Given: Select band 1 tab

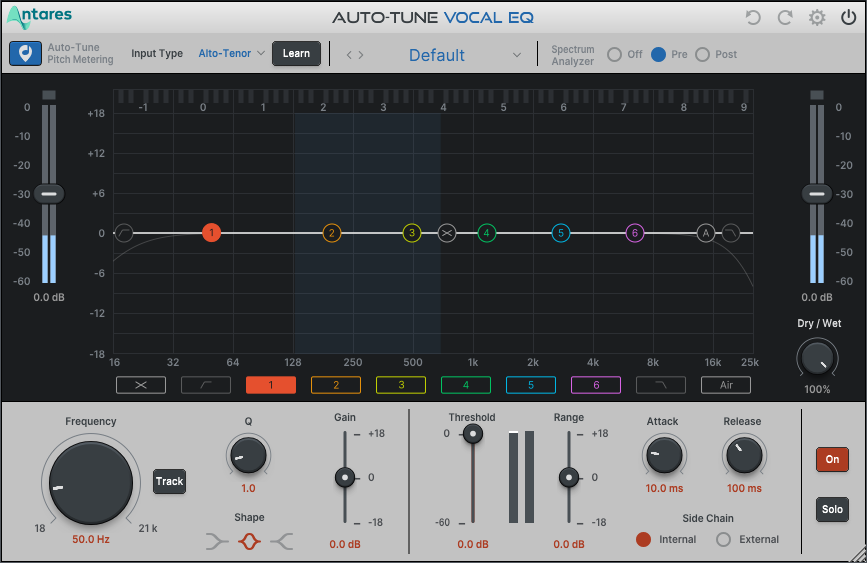Looking at the screenshot, I should click(271, 385).
